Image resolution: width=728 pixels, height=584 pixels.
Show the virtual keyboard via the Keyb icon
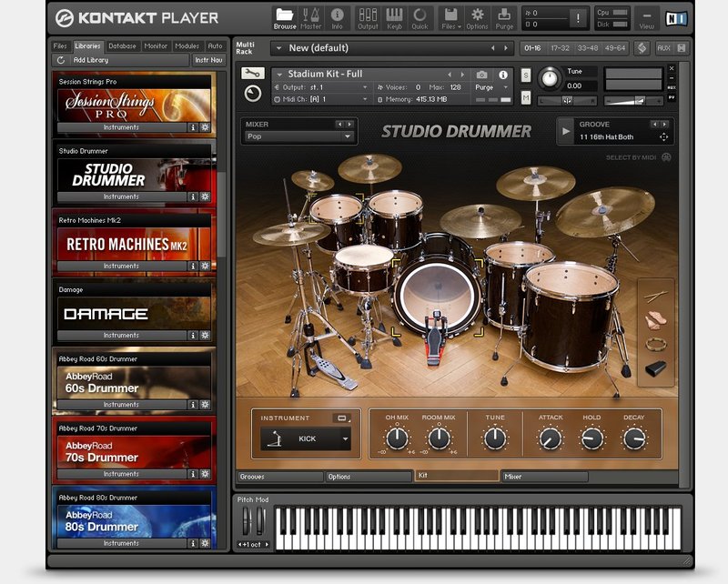(394, 15)
